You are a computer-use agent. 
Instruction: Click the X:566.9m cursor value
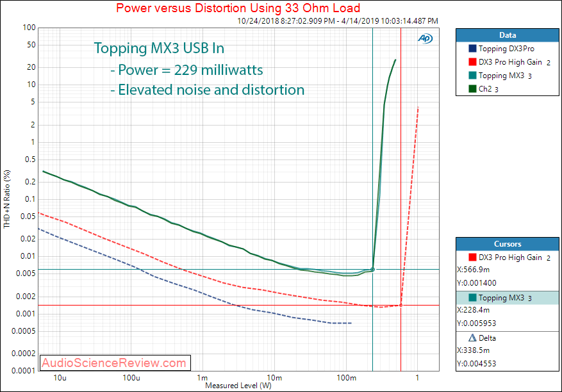point(473,270)
